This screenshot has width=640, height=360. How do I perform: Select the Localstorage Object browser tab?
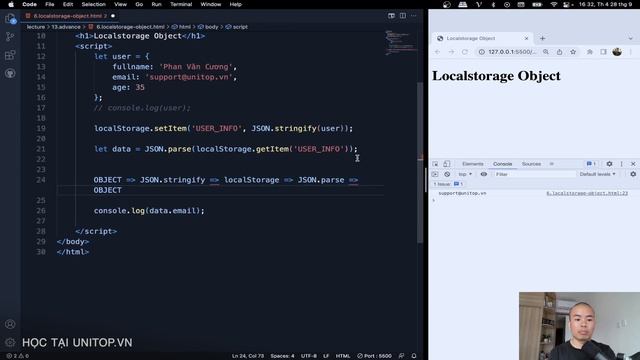[x=482, y=38]
